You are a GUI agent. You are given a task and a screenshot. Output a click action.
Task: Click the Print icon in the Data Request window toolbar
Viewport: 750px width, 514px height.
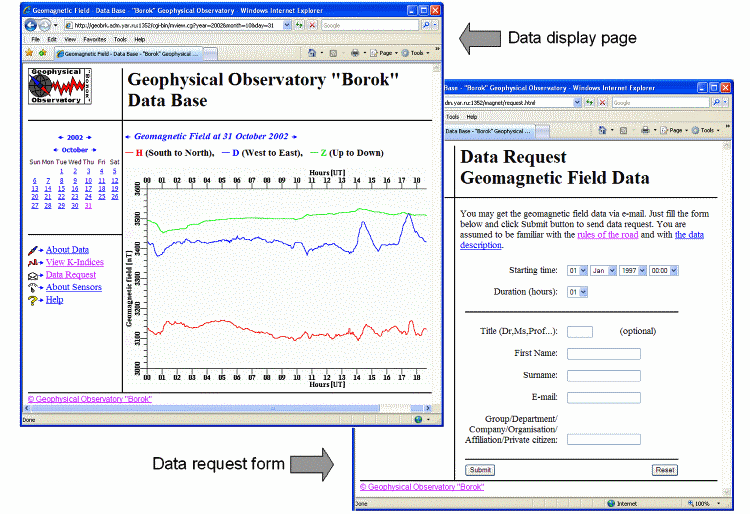[645, 130]
